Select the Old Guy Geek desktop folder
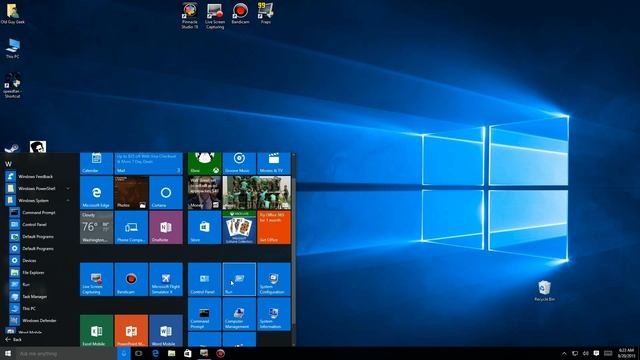Viewport: 640px width, 360px height. click(x=12, y=13)
